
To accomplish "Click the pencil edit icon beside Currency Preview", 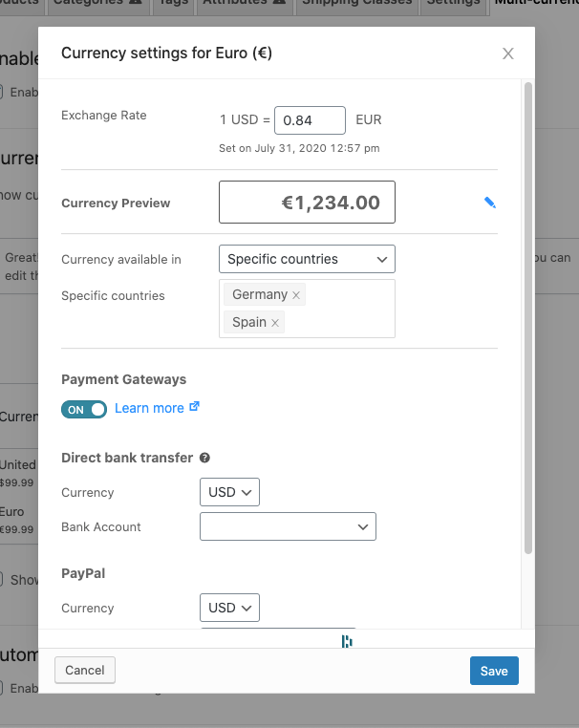I will point(490,203).
